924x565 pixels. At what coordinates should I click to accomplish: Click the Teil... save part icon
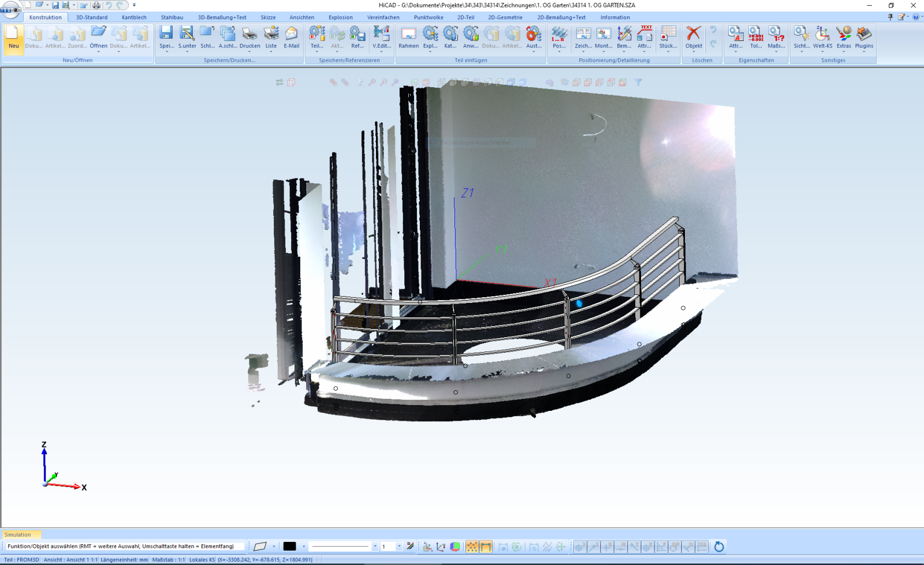pos(316,33)
